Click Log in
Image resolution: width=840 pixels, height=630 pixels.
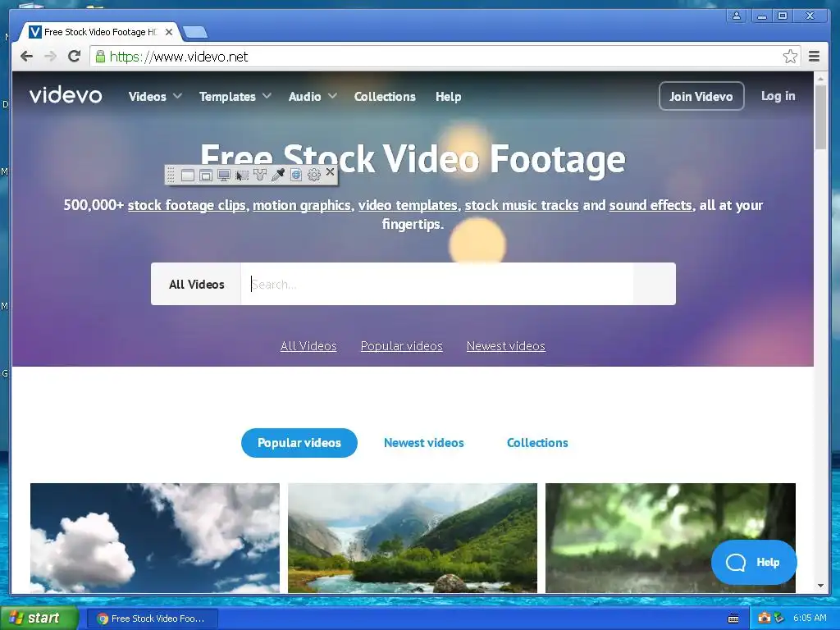(778, 96)
